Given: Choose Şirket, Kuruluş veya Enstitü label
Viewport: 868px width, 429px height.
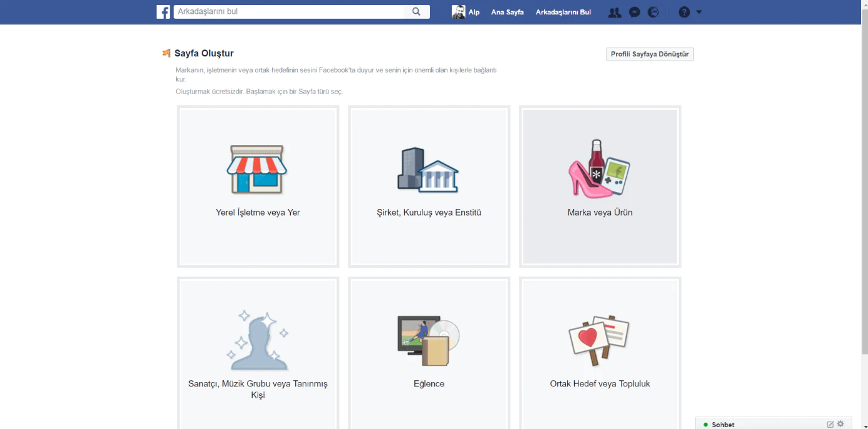Looking at the screenshot, I should (429, 213).
